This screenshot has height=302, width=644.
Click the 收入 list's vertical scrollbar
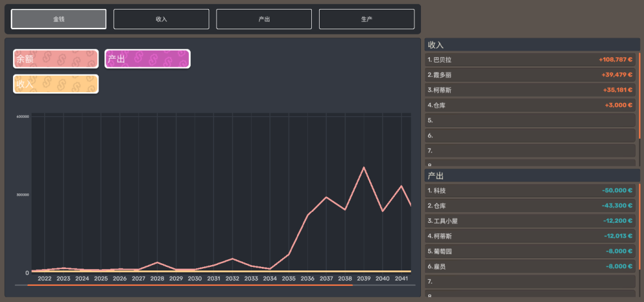(x=639, y=96)
